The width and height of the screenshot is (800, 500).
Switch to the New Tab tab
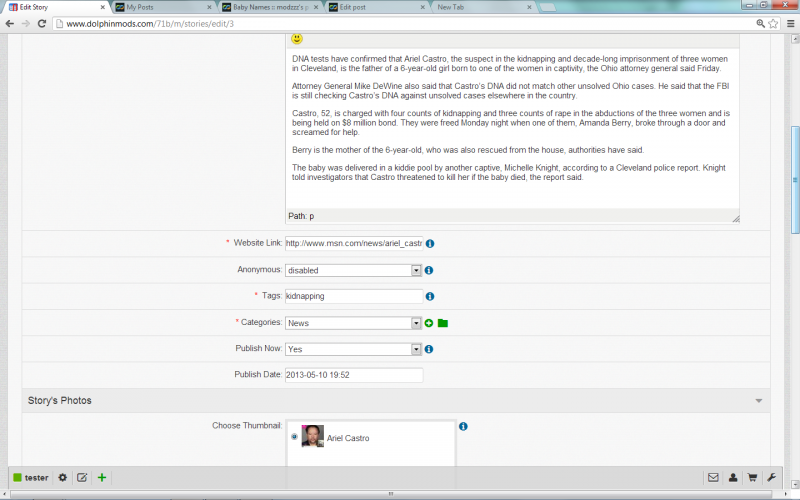coord(484,7)
